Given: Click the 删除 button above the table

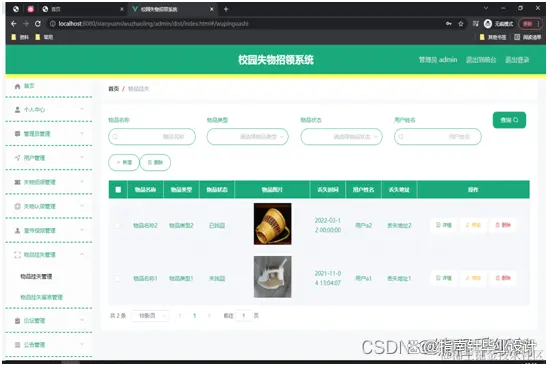Looking at the screenshot, I should pos(155,162).
